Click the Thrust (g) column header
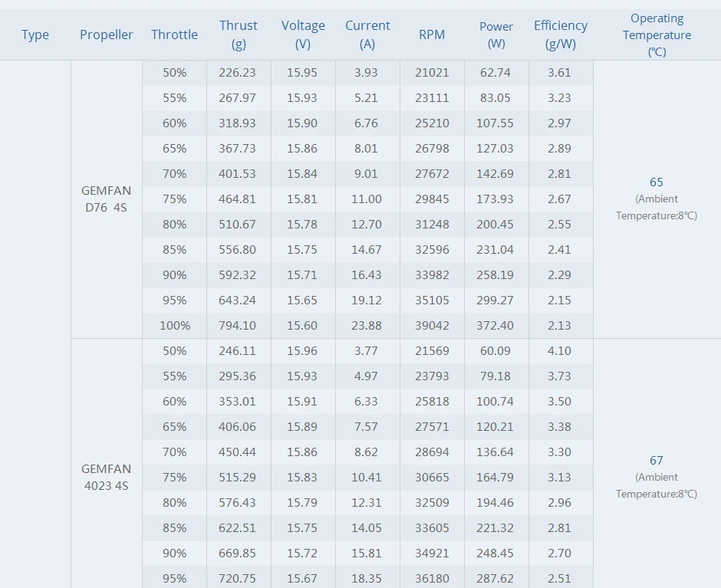The width and height of the screenshot is (721, 588). click(239, 34)
